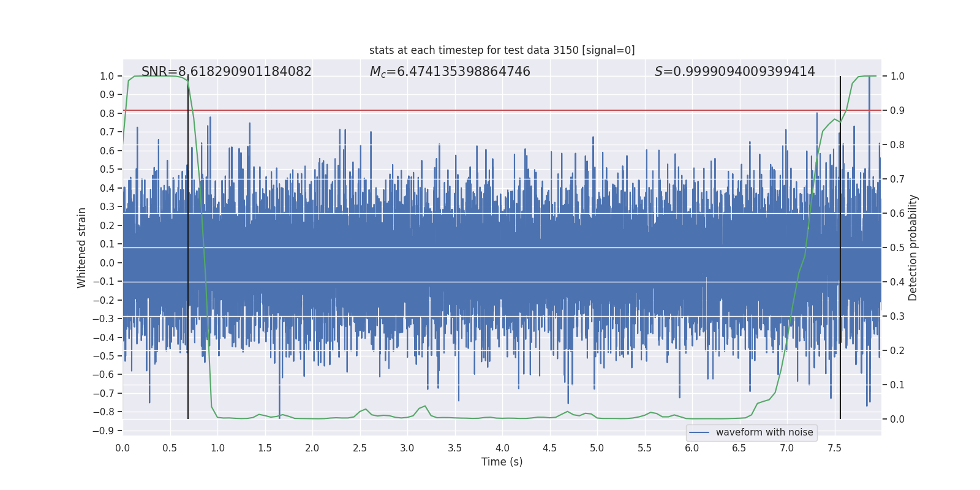Viewport: 980px width, 490px height.
Task: Click the 0.2 tick on the Whitened strain axis
Action: tap(107, 225)
